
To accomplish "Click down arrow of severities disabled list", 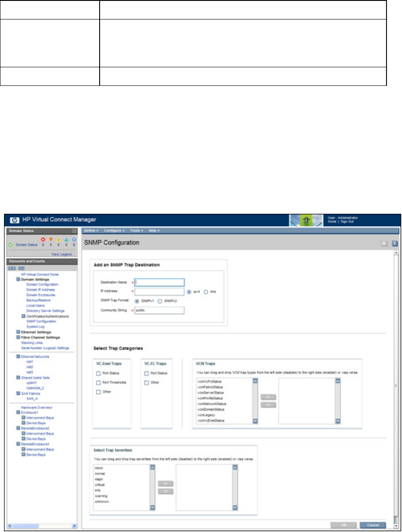I will (152, 508).
